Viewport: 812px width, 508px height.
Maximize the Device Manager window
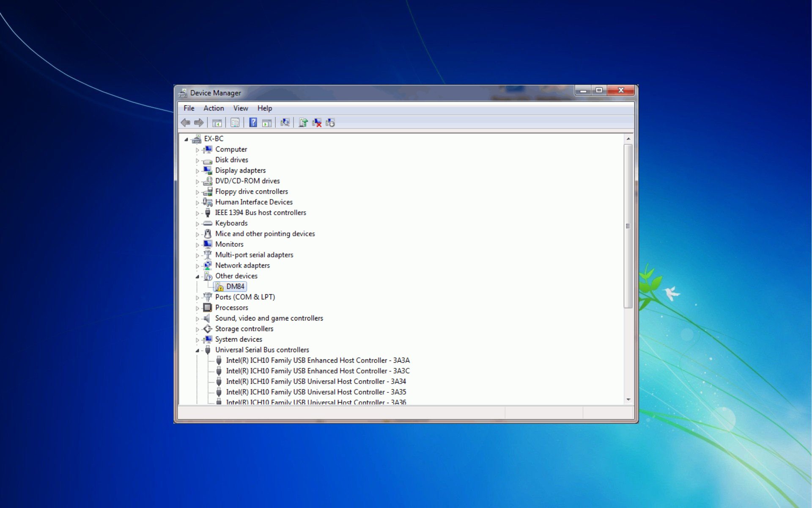(599, 91)
